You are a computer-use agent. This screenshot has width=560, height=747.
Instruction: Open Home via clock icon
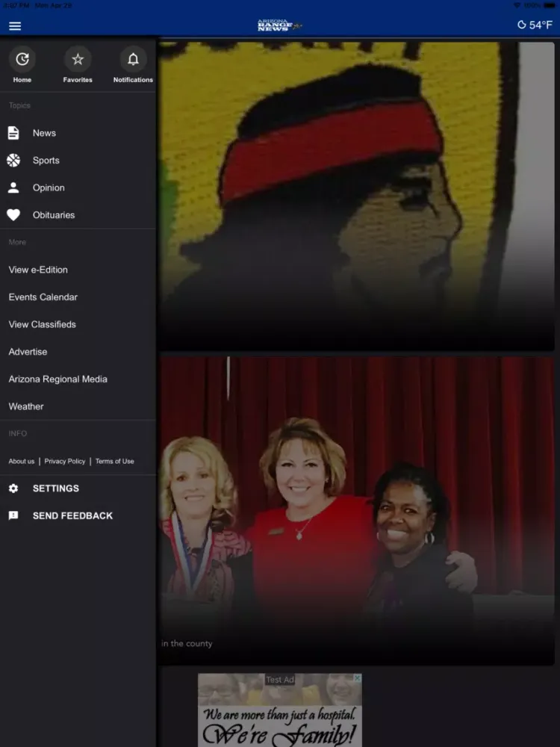point(22,59)
